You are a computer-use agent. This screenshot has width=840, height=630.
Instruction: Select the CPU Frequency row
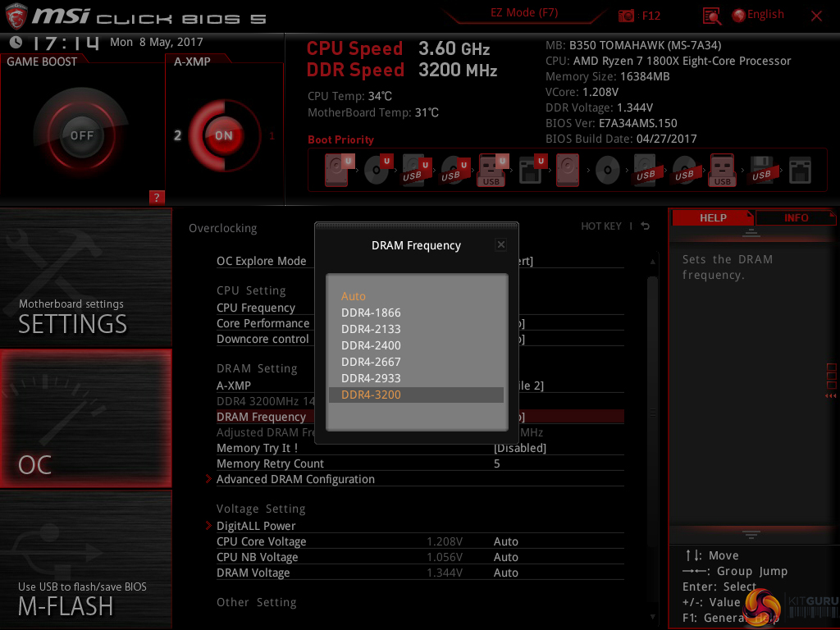[420, 308]
